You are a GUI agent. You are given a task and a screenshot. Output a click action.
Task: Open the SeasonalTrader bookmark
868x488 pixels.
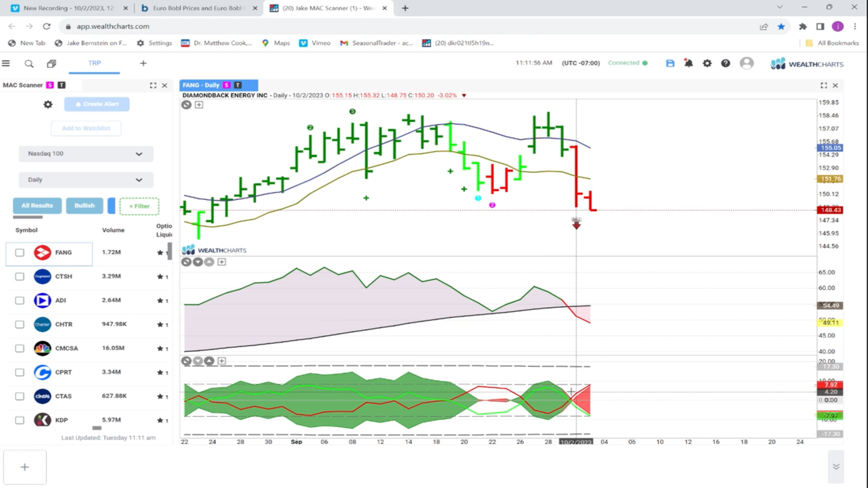click(377, 43)
